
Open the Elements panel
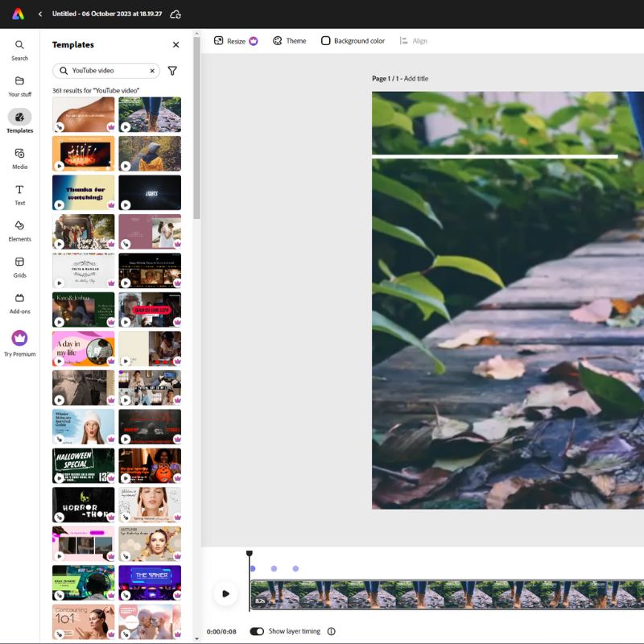click(x=19, y=231)
